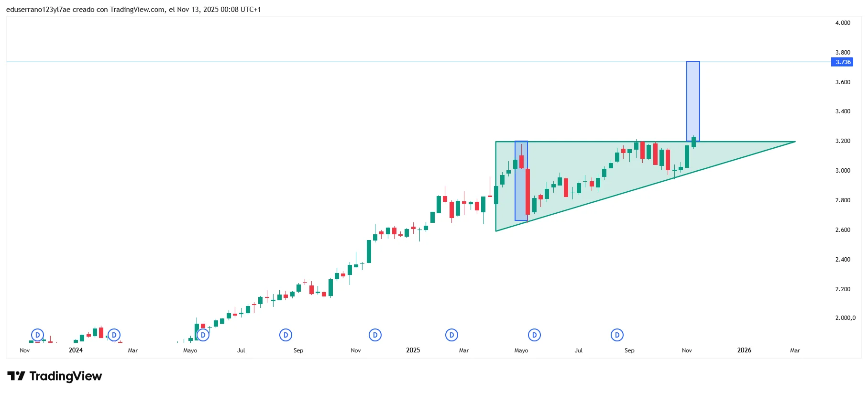Image resolution: width=868 pixels, height=394 pixels.
Task: Click the TradingView logo
Action: (55, 376)
